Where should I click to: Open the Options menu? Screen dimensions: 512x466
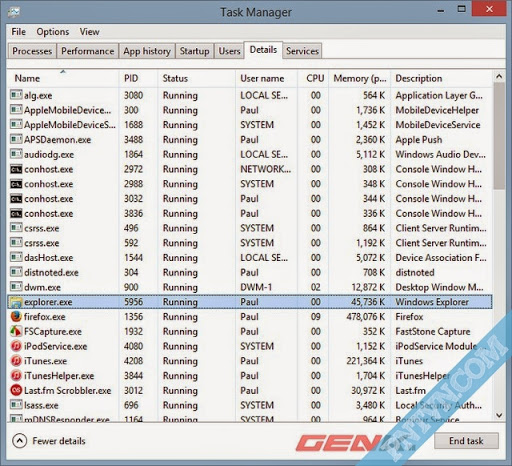(x=53, y=32)
